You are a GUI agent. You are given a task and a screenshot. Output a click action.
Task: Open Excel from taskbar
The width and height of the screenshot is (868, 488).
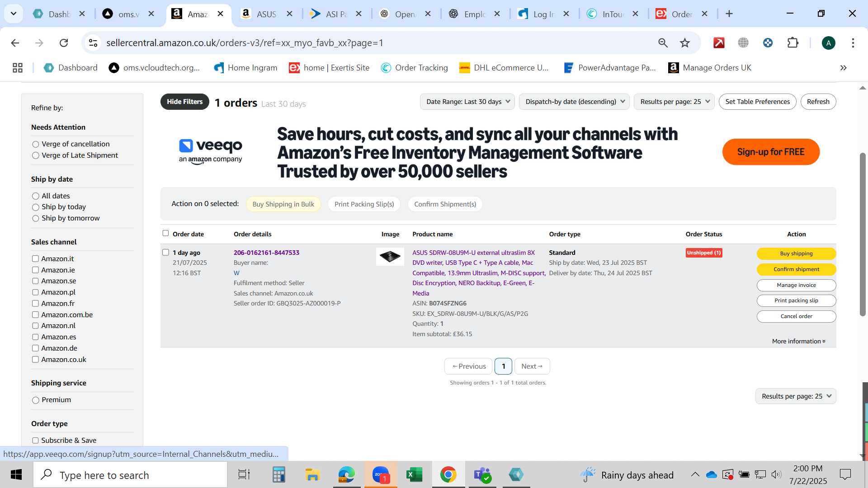[x=414, y=474]
